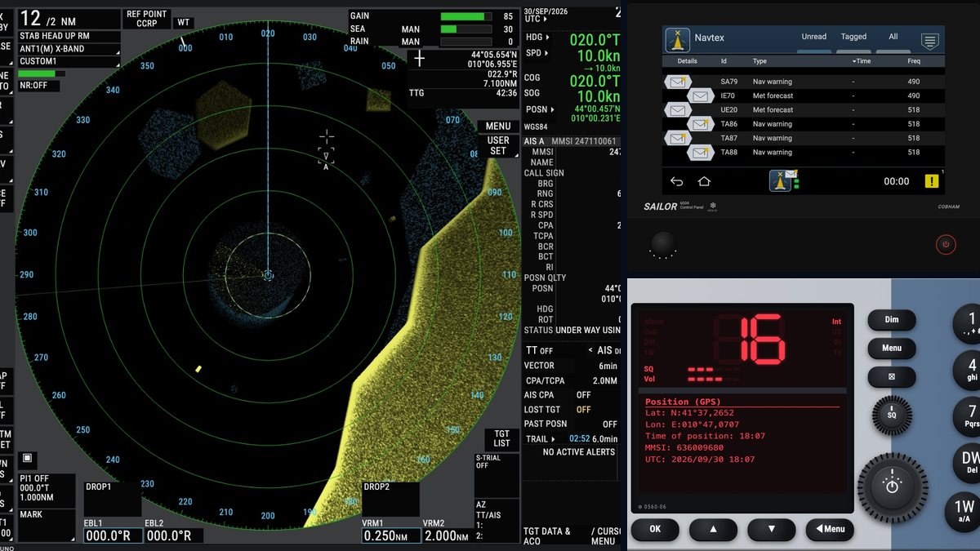Toggle PAST POSN OFF setting
980x551 pixels.
click(x=610, y=424)
